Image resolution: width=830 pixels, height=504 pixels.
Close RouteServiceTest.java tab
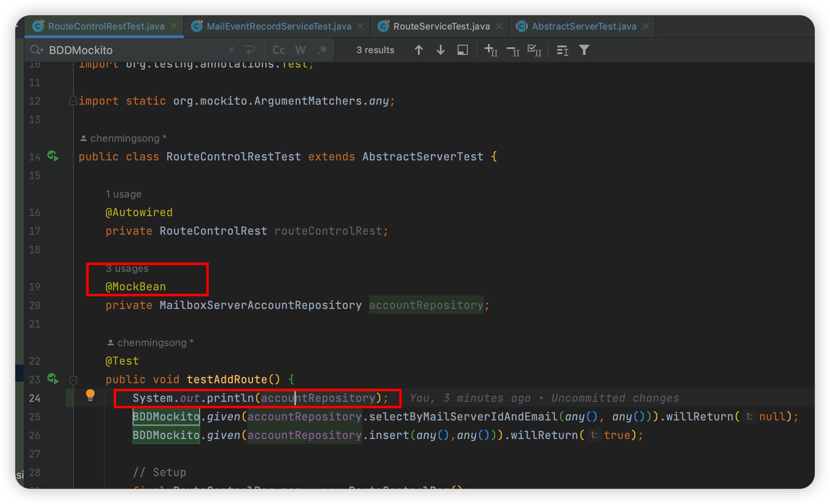coord(499,26)
